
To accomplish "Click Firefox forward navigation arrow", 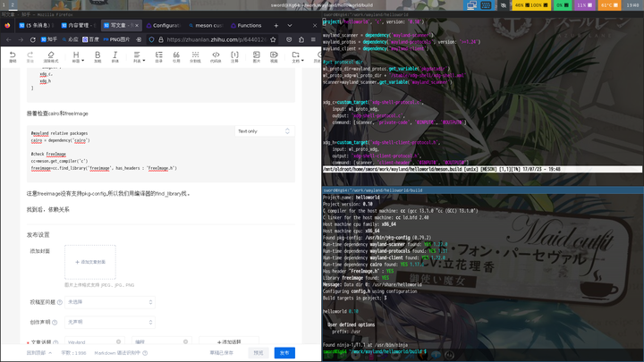I will coord(21,39).
